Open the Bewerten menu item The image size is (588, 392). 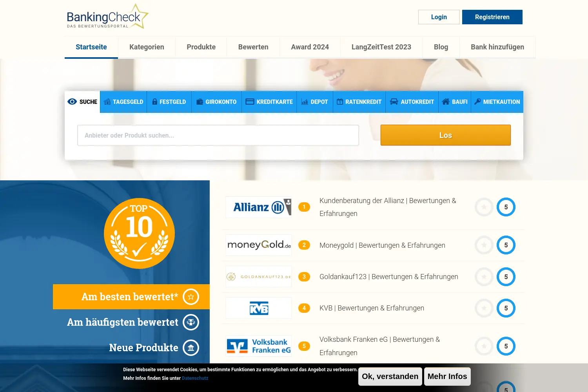253,47
